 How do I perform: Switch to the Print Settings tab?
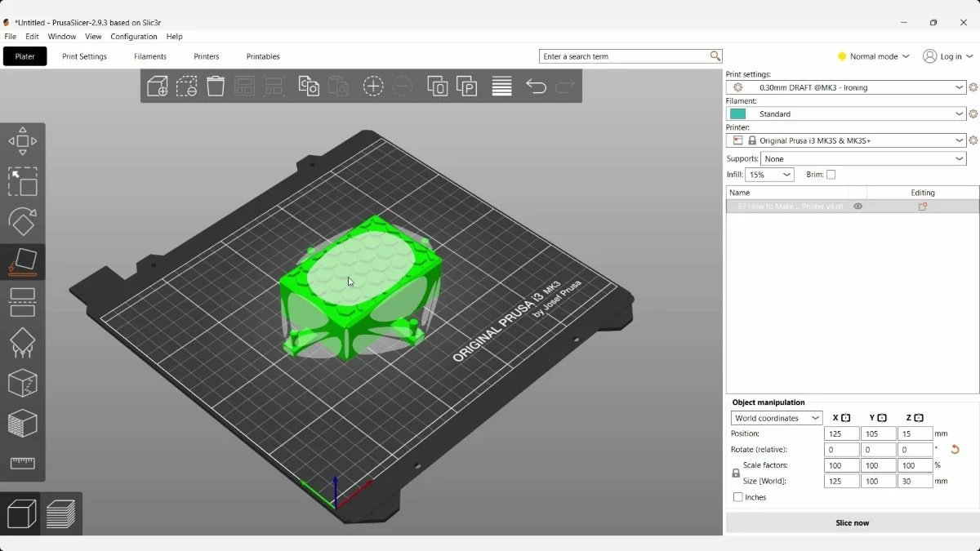coord(84,56)
